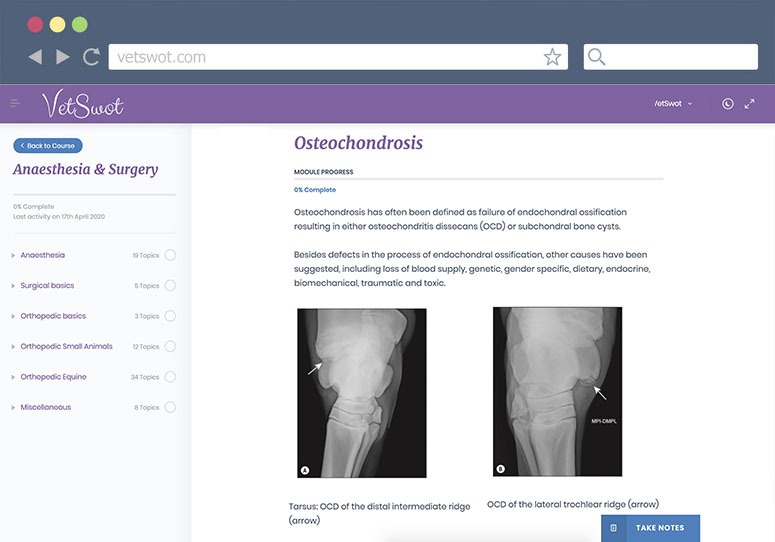Expand the Miscellaneous section arrow

click(x=13, y=408)
